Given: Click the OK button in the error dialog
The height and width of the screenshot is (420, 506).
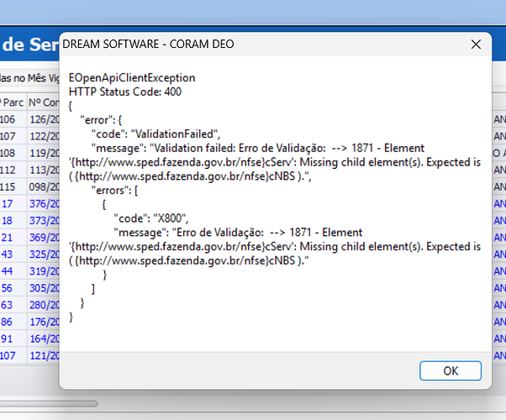Looking at the screenshot, I should (451, 370).
